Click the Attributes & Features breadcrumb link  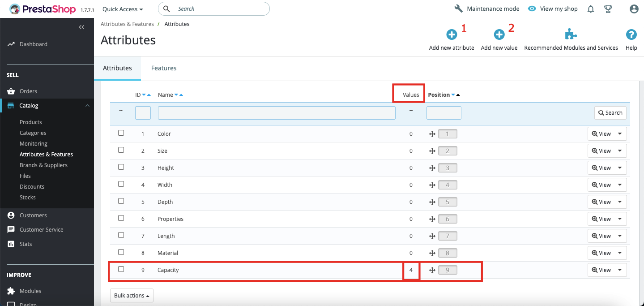[x=127, y=24]
